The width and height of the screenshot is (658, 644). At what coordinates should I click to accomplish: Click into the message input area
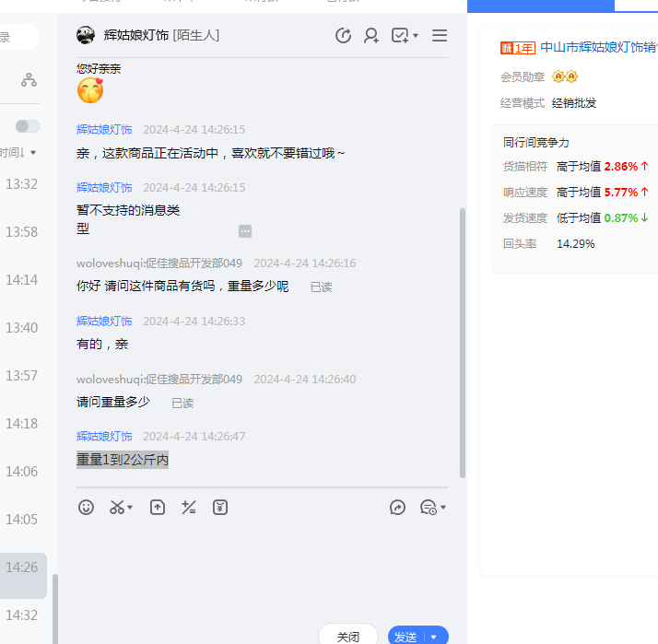[x=263, y=570]
